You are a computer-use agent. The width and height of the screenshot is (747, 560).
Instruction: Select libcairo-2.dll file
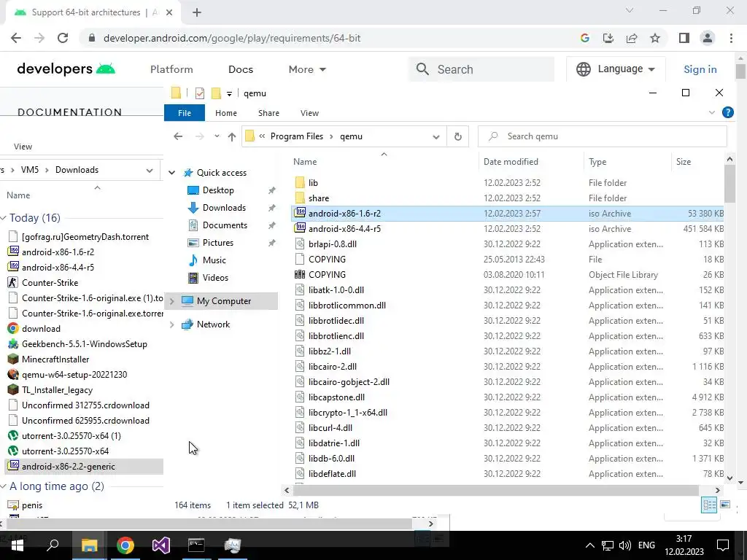point(332,367)
